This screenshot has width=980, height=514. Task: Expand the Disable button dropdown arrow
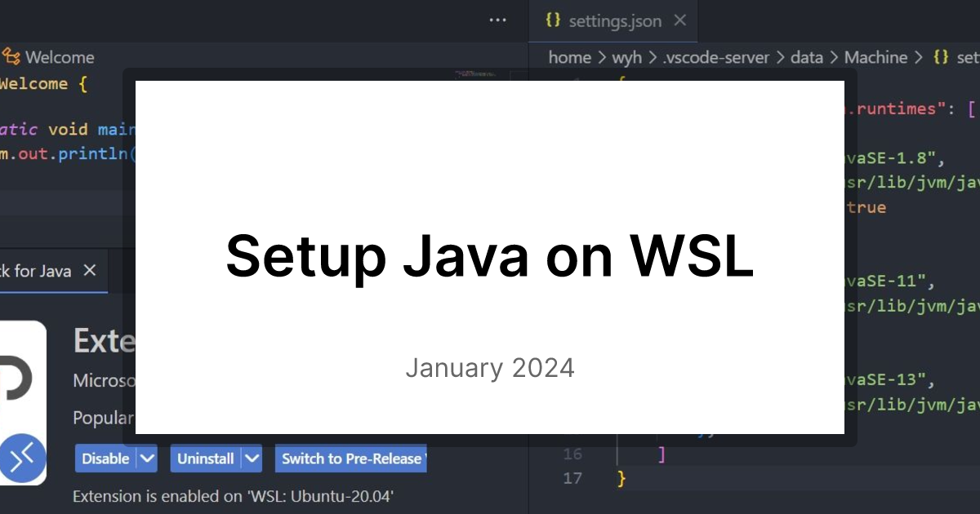(147, 459)
